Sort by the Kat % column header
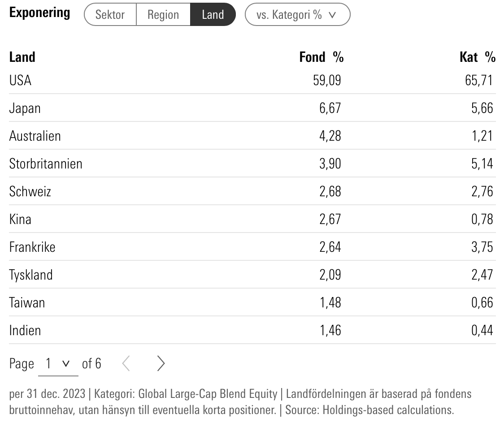 (x=477, y=57)
